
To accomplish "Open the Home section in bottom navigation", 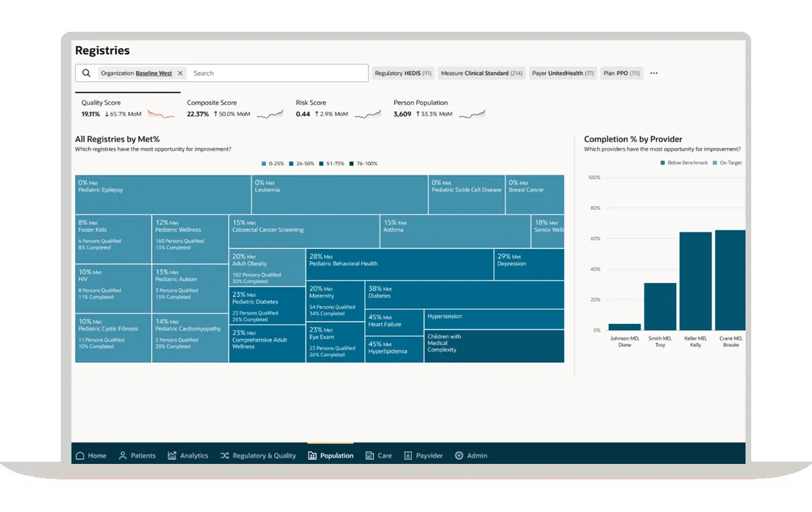I will pyautogui.click(x=91, y=455).
